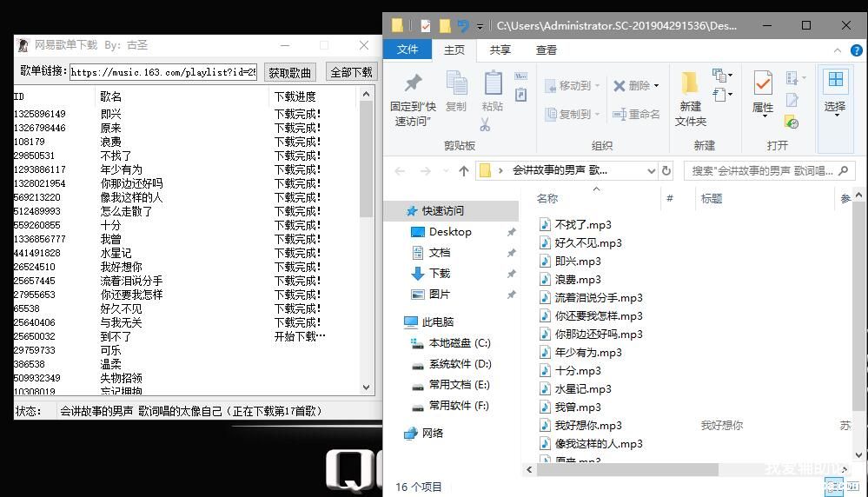The height and width of the screenshot is (497, 868).
Task: Open 下载 folder in quick access
Action: pos(440,273)
